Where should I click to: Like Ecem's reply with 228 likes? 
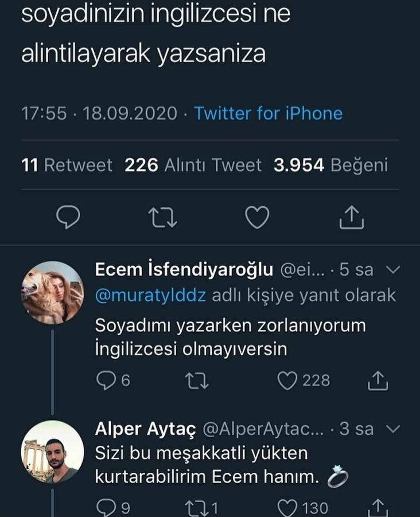pos(287,380)
